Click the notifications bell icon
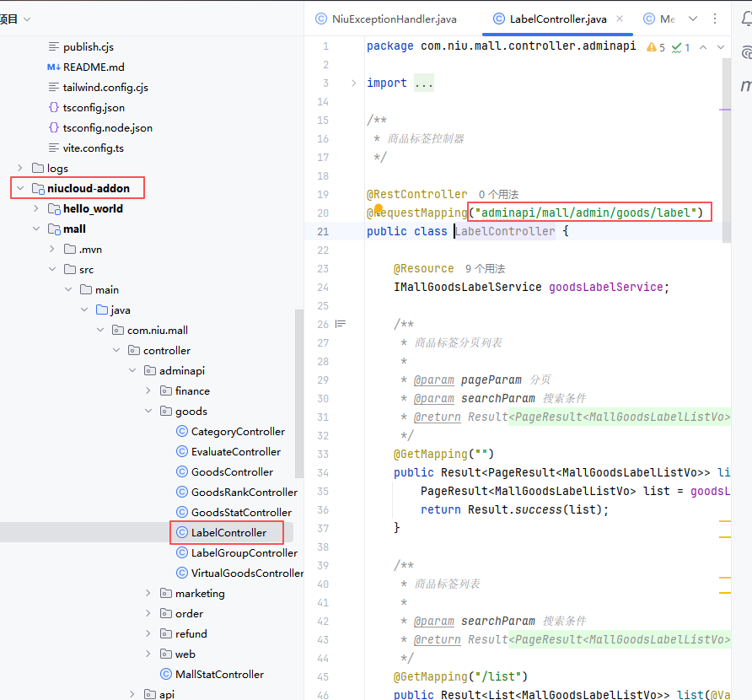This screenshot has height=700, width=752. click(x=745, y=19)
